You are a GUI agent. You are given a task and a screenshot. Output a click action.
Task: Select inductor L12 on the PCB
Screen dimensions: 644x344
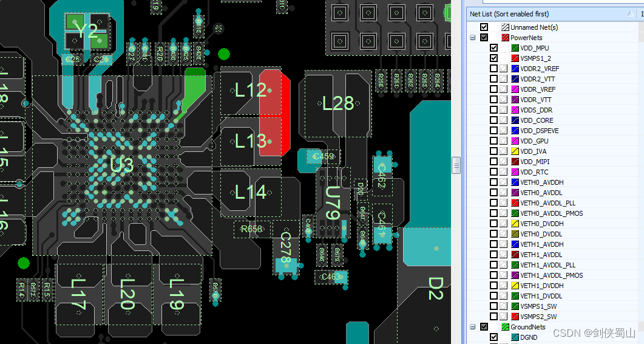click(251, 91)
